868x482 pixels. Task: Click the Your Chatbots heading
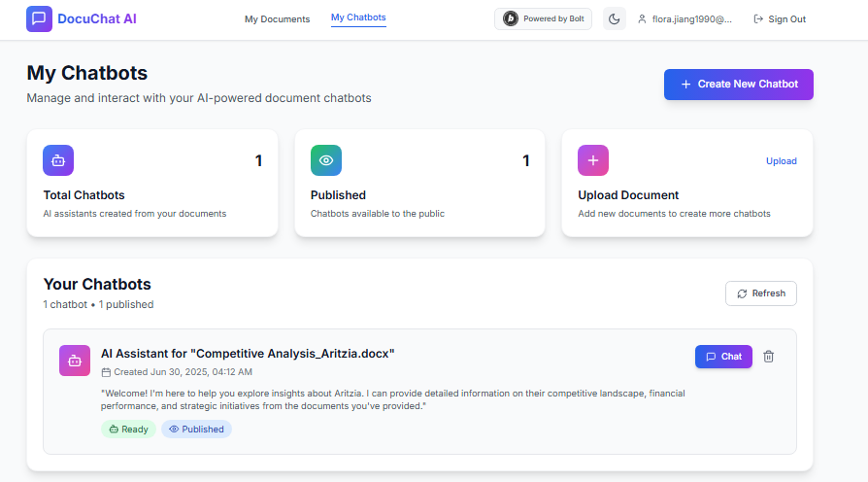tap(97, 284)
